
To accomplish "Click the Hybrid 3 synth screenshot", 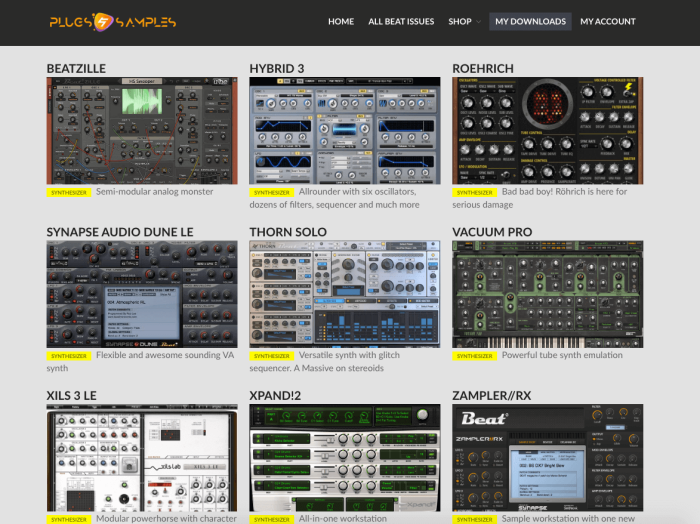I will point(345,130).
